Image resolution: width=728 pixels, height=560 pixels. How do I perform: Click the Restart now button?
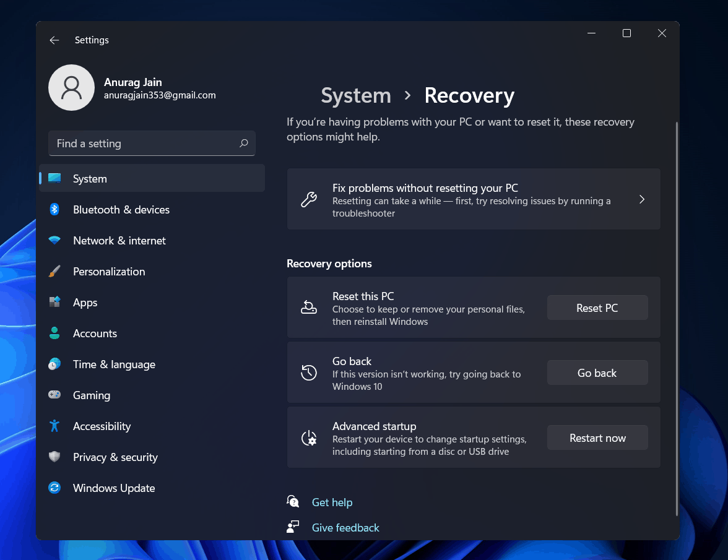pos(597,437)
